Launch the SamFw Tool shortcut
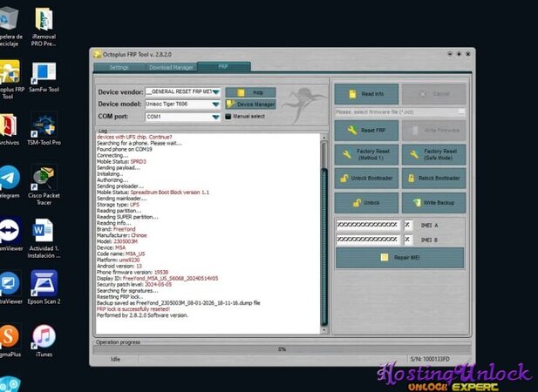This screenshot has height=392, width=538. [x=44, y=76]
